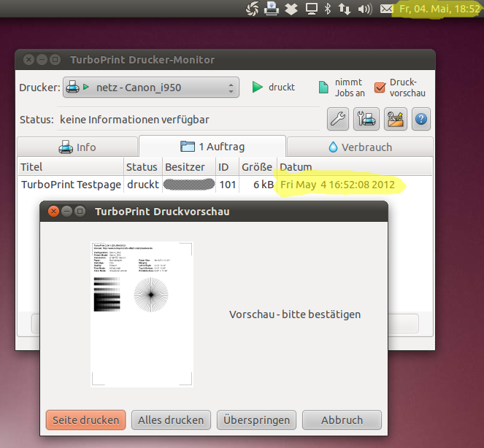This screenshot has width=484, height=448.
Task: Switch to the Verbrauch tab
Action: tap(360, 147)
